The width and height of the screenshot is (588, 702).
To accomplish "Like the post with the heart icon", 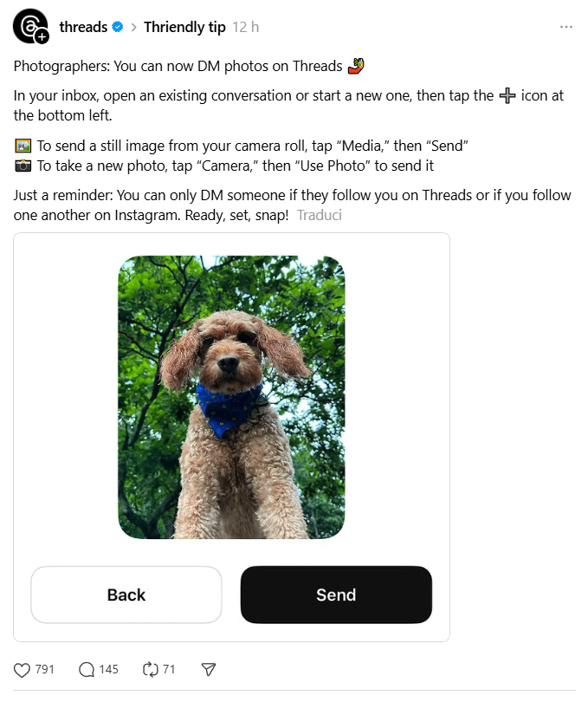I will point(22,670).
